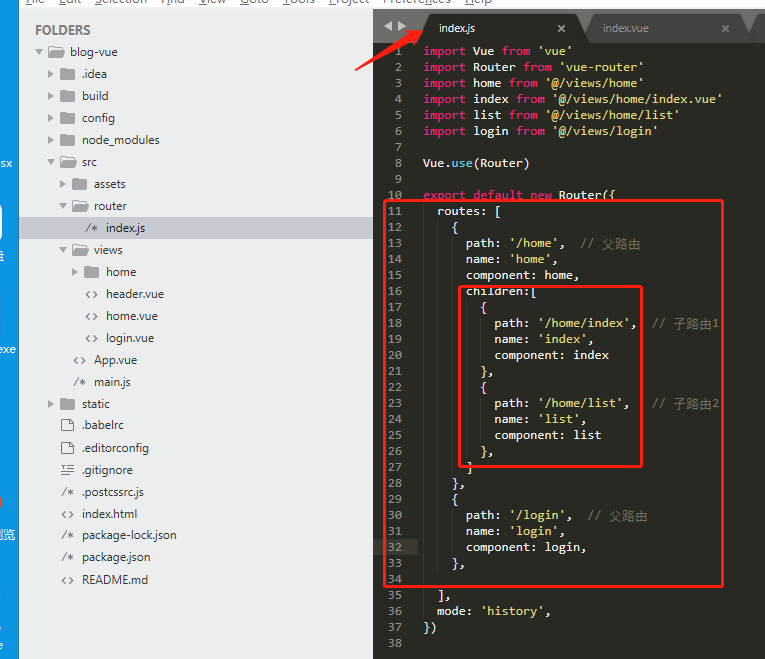This screenshot has height=659, width=765.
Task: Expand the assets folder arrow
Action: point(62,184)
